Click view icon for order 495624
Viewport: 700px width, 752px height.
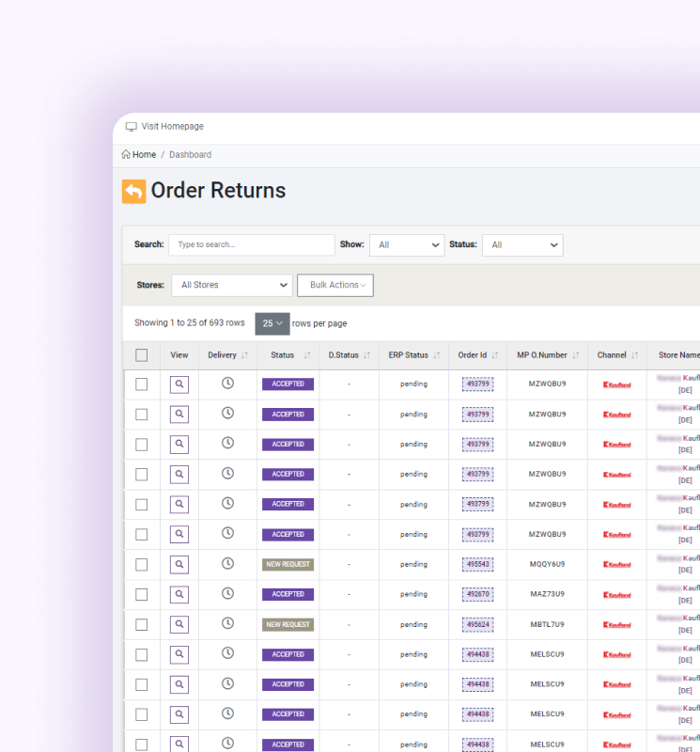pos(179,624)
